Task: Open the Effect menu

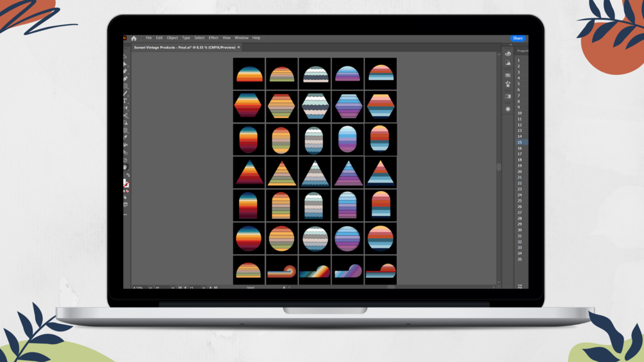Action: click(x=213, y=38)
